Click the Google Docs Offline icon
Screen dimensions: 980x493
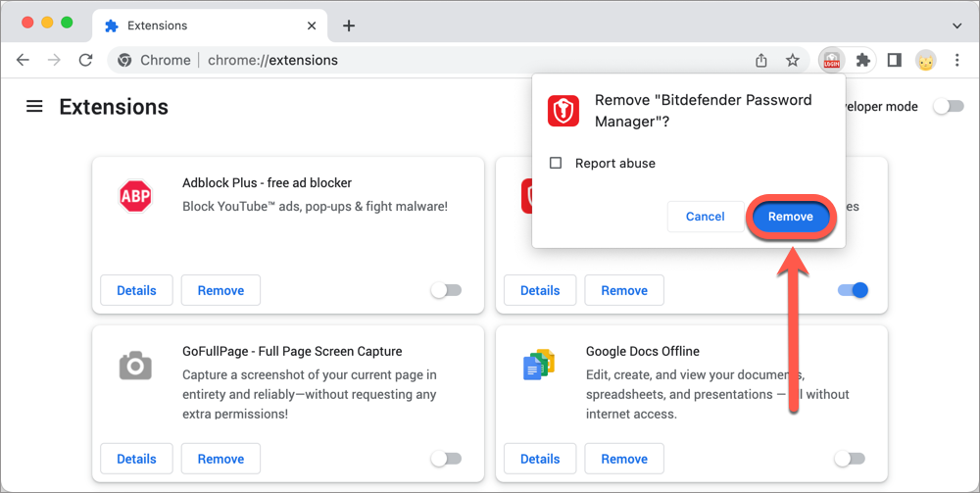(x=539, y=365)
